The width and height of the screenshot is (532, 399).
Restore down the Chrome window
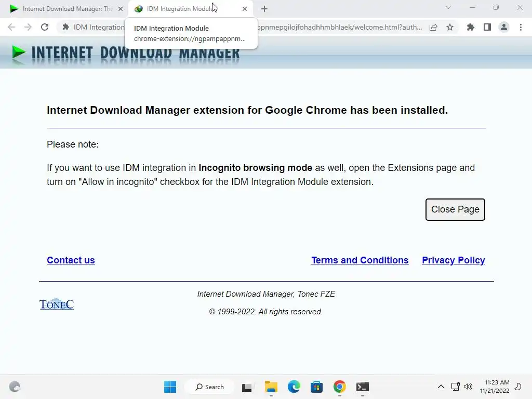[496, 7]
